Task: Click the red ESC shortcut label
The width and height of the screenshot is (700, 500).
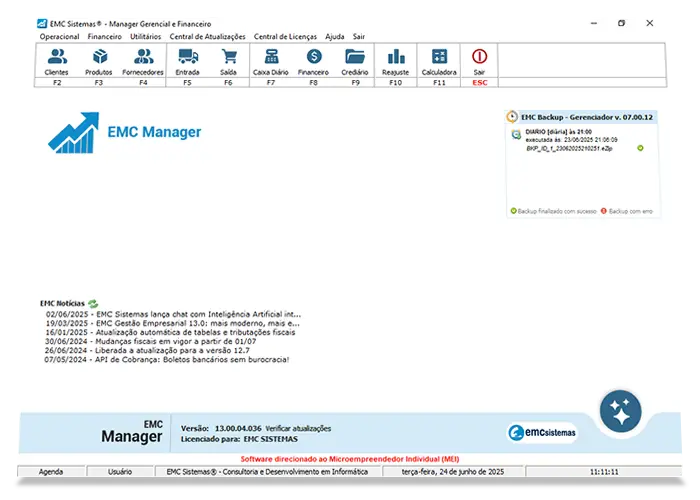Action: click(x=480, y=83)
